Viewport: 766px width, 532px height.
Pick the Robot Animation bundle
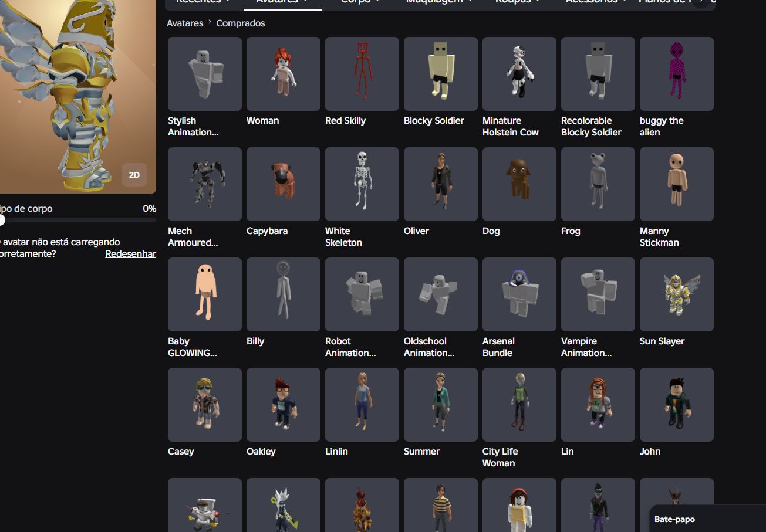pos(362,294)
